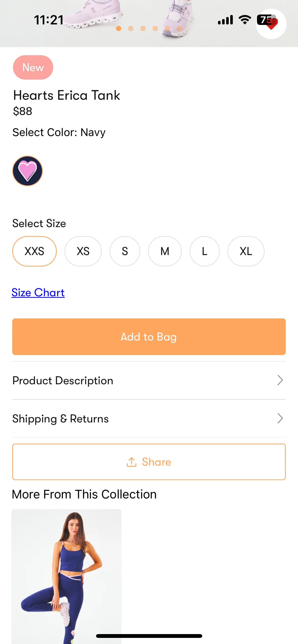Viewport: 298px width, 644px height.
Task: Go to third image carousel dot
Action: click(x=143, y=28)
